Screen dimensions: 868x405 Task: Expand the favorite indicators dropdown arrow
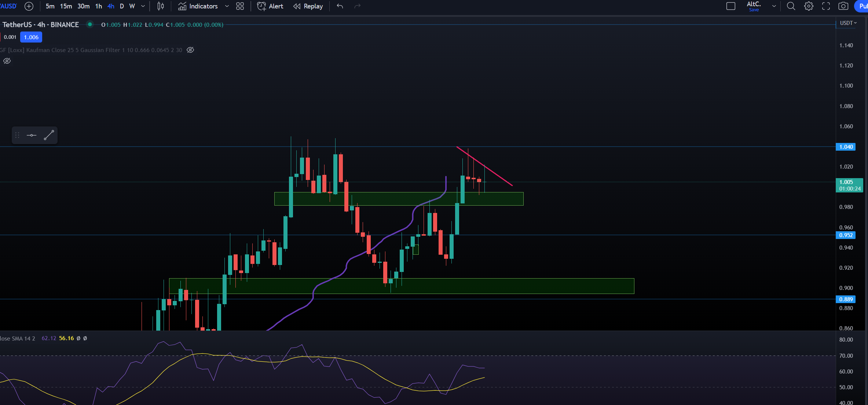point(227,6)
